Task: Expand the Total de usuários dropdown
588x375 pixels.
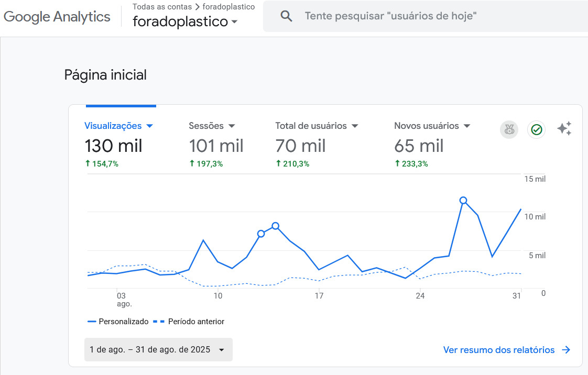Action: tap(355, 126)
